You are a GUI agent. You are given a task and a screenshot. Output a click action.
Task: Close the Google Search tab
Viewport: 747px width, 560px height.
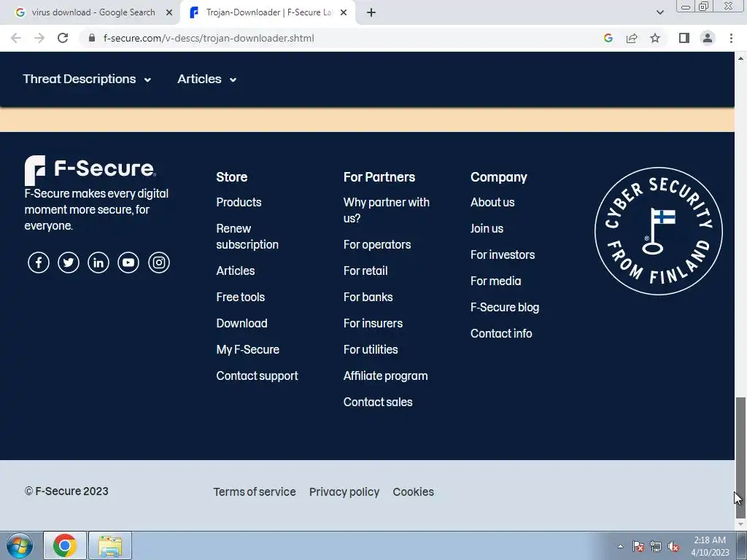pos(169,12)
